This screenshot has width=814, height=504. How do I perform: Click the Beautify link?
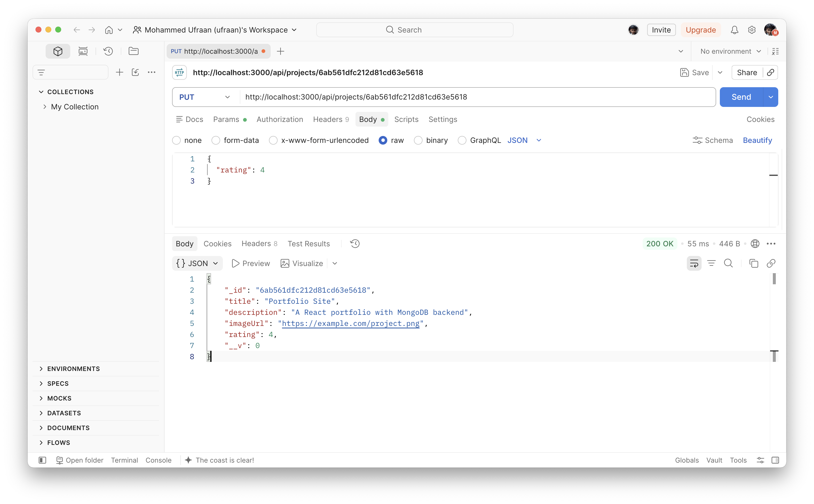pyautogui.click(x=757, y=140)
